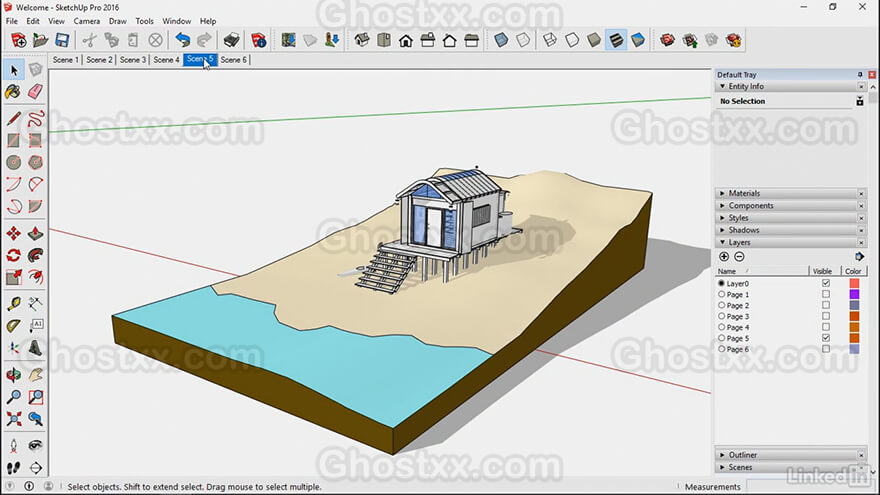The height and width of the screenshot is (495, 880).
Task: Sort layers by Name column header
Action: (762, 271)
